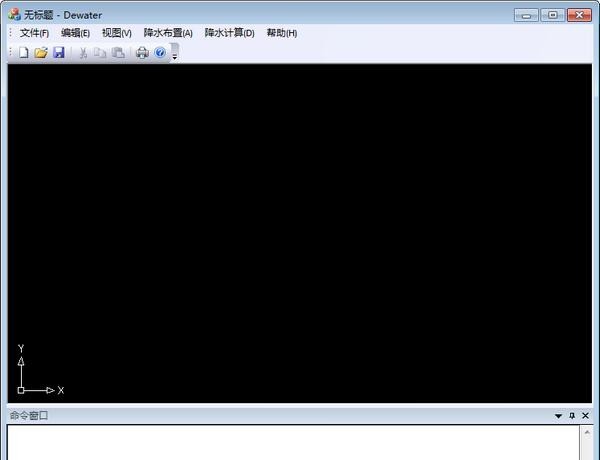This screenshot has width=600, height=460.
Task: Click inside the command window text area
Action: click(x=293, y=442)
